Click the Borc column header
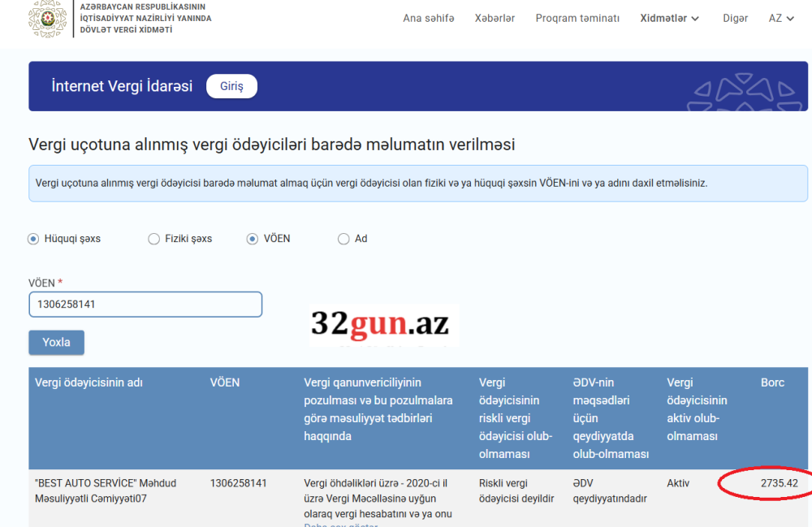Viewport: 812px width, 527px height. pyautogui.click(x=772, y=382)
